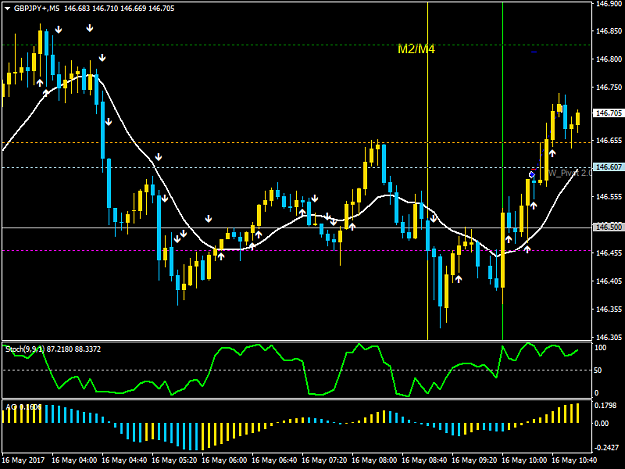Viewport: 625px width, 469px height.
Task: Click the 16 May 06:00 time label
Action: point(224,460)
